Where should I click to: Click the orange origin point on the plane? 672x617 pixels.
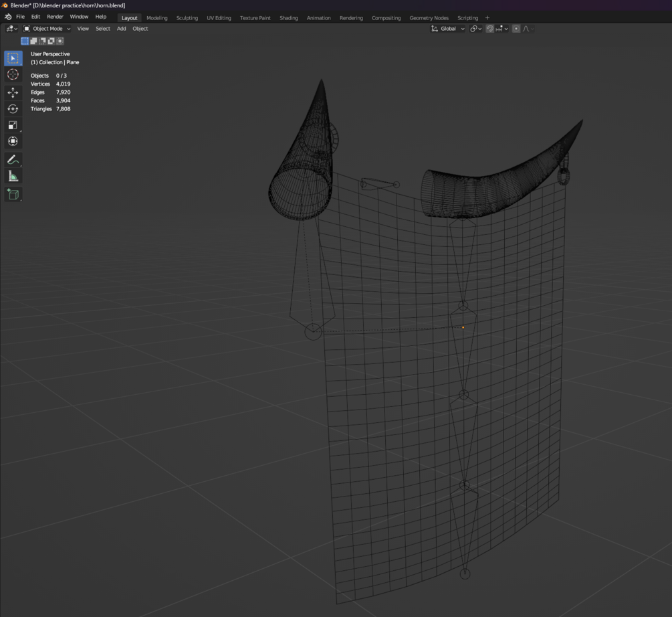click(463, 327)
